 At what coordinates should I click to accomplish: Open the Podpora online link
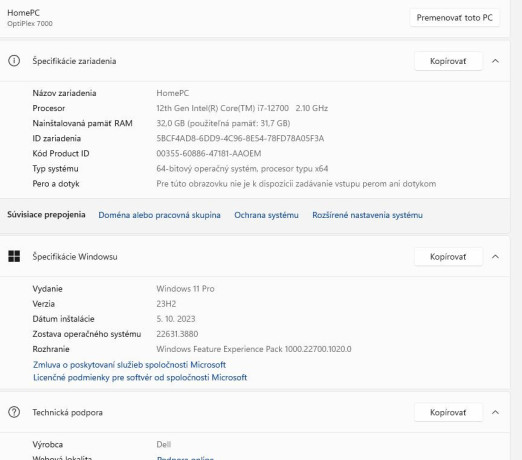coord(185,458)
